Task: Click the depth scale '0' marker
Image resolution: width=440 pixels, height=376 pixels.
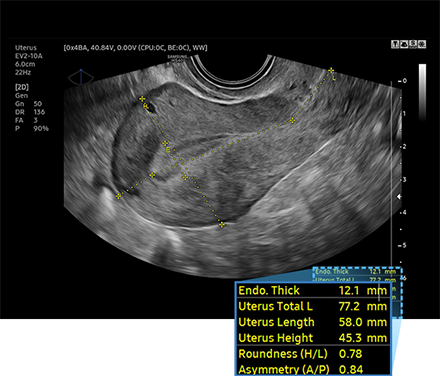Action: point(403,81)
